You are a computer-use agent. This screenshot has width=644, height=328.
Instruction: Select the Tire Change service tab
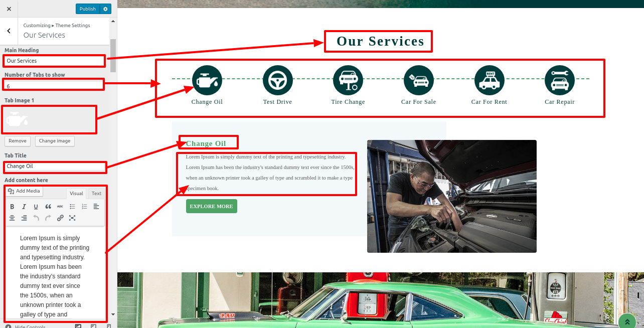pos(348,85)
